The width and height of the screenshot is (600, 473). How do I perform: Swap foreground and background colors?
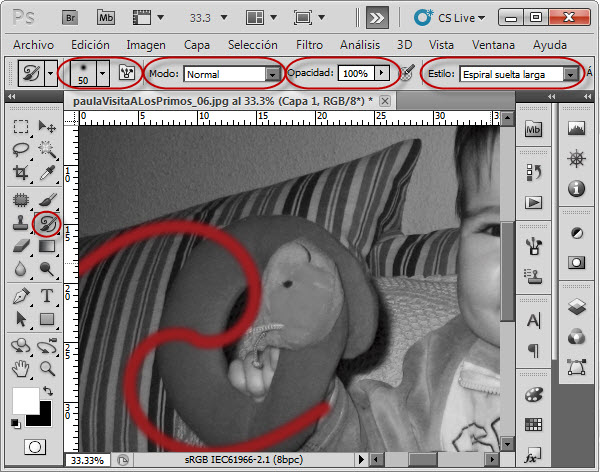(48, 391)
